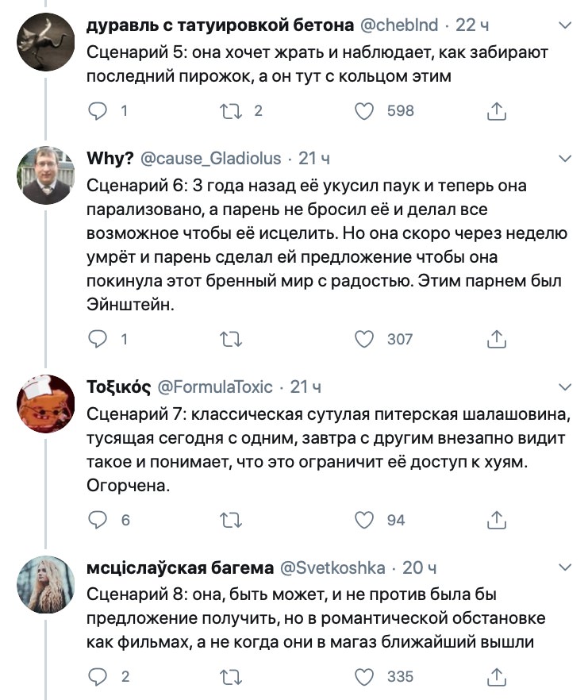Open the 21 ч timestamp on Why? tweet

pyautogui.click(x=314, y=159)
